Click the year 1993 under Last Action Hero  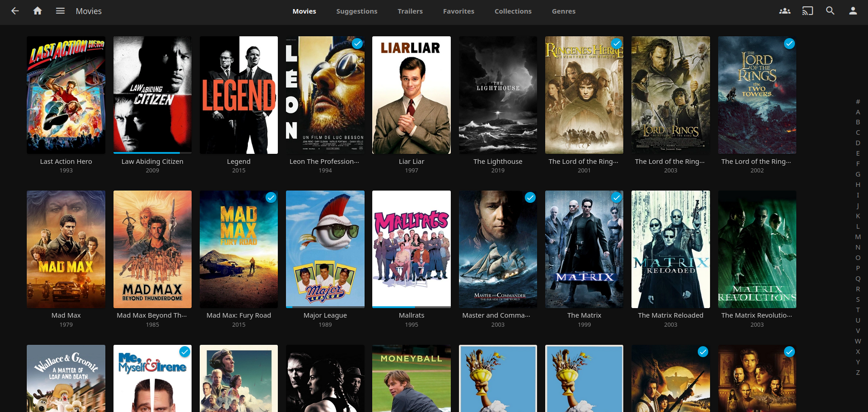point(66,171)
